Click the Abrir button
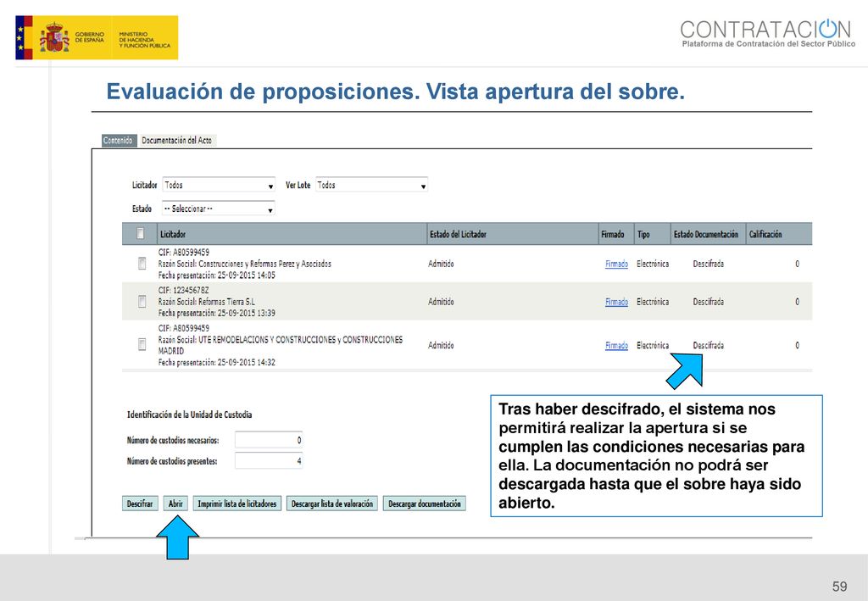This screenshot has height=601, width=868. coord(175,504)
